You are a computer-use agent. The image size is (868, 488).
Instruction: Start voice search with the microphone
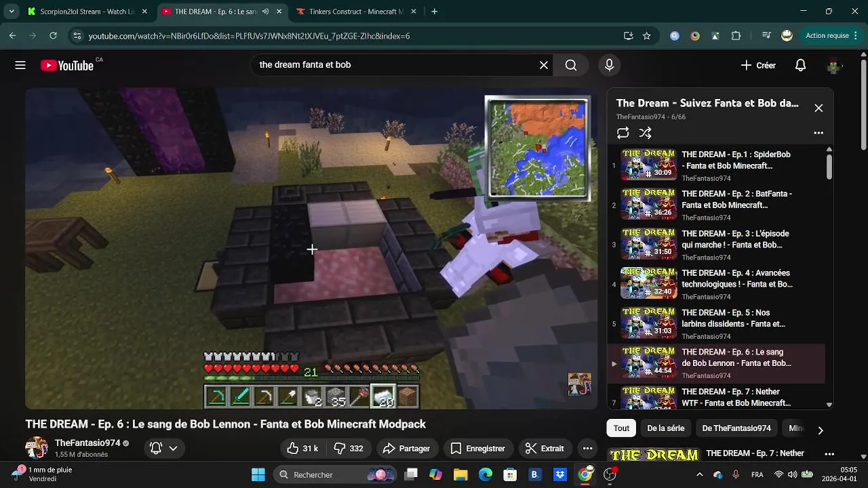(609, 65)
